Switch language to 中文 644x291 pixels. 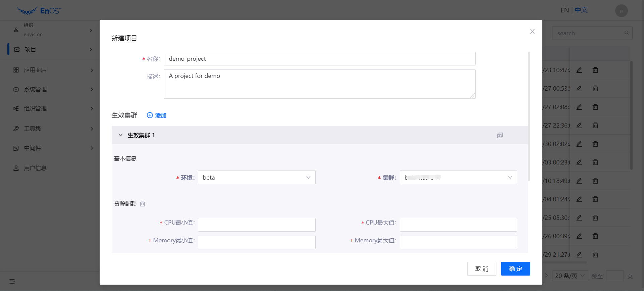tap(581, 10)
